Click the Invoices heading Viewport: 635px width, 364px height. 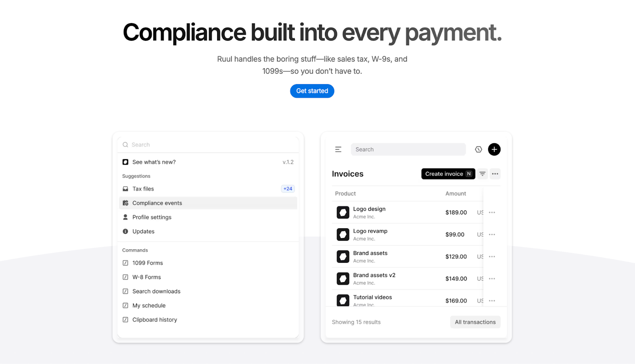pyautogui.click(x=348, y=174)
